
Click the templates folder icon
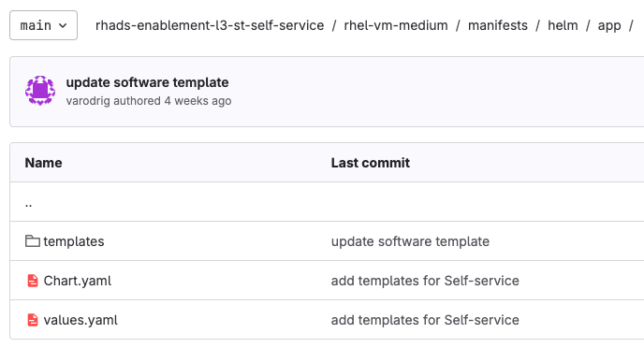pyautogui.click(x=33, y=241)
